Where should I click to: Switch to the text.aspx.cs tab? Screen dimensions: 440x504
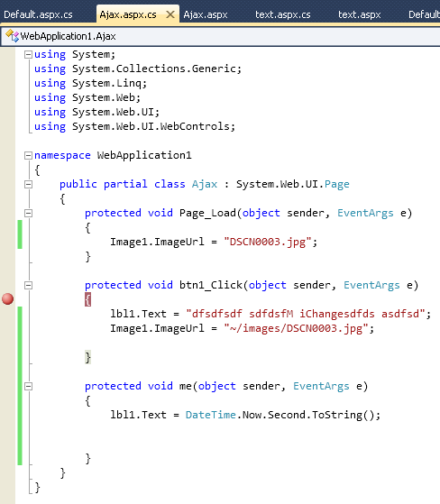pos(283,14)
